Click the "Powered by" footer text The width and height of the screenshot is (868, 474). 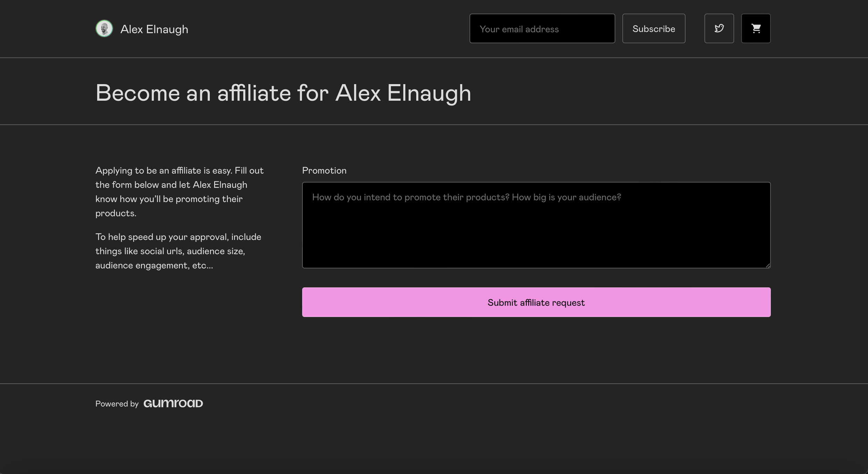(117, 404)
